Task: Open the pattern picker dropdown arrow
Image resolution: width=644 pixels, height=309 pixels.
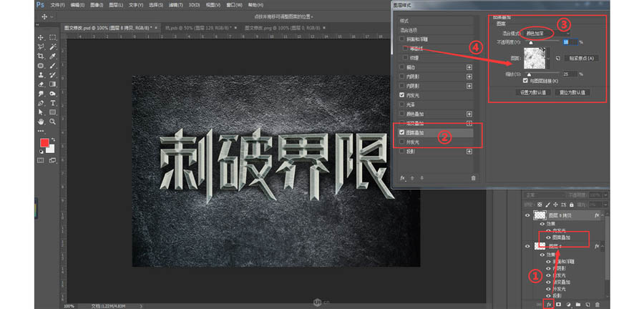Action: coord(548,58)
